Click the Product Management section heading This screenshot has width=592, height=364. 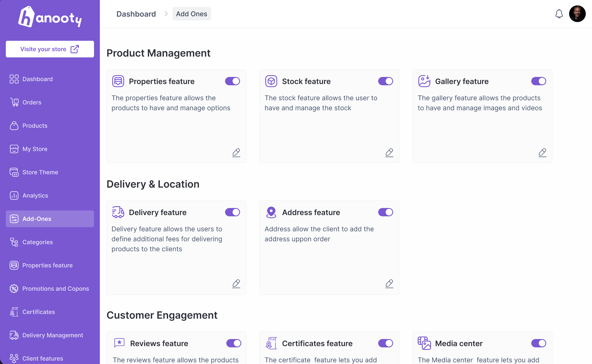click(x=159, y=53)
